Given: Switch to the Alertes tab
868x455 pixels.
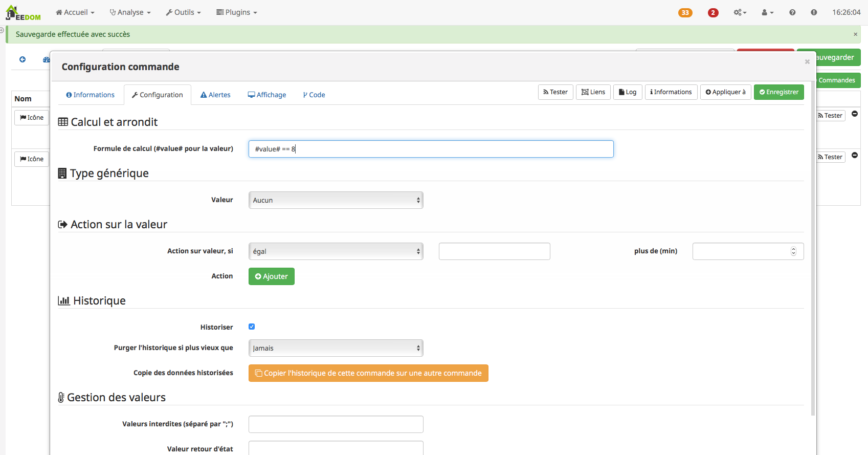Looking at the screenshot, I should point(215,95).
